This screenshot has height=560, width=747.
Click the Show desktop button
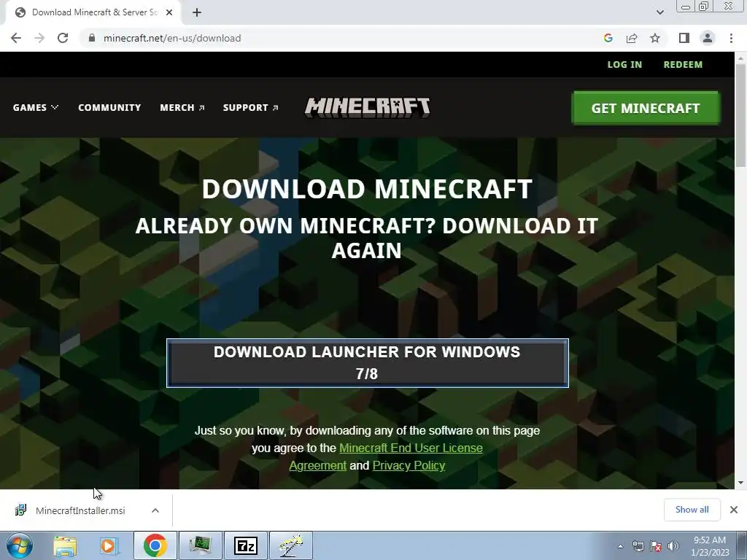point(742,545)
